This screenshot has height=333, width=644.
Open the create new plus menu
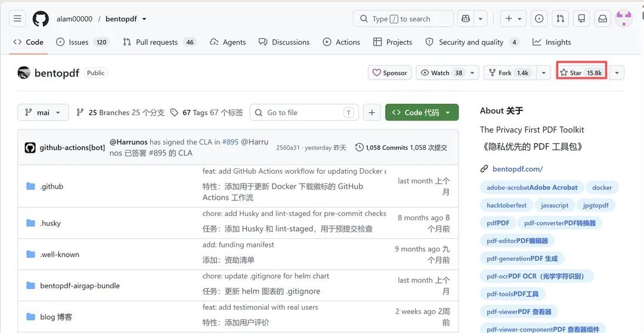tap(513, 19)
